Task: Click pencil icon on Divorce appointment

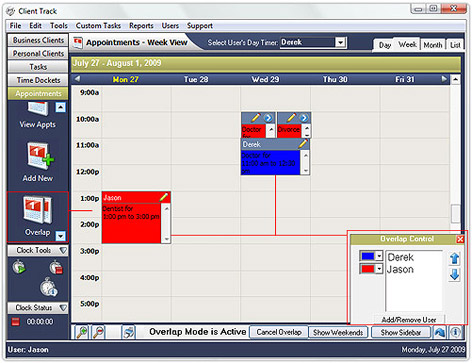Action: (x=291, y=117)
